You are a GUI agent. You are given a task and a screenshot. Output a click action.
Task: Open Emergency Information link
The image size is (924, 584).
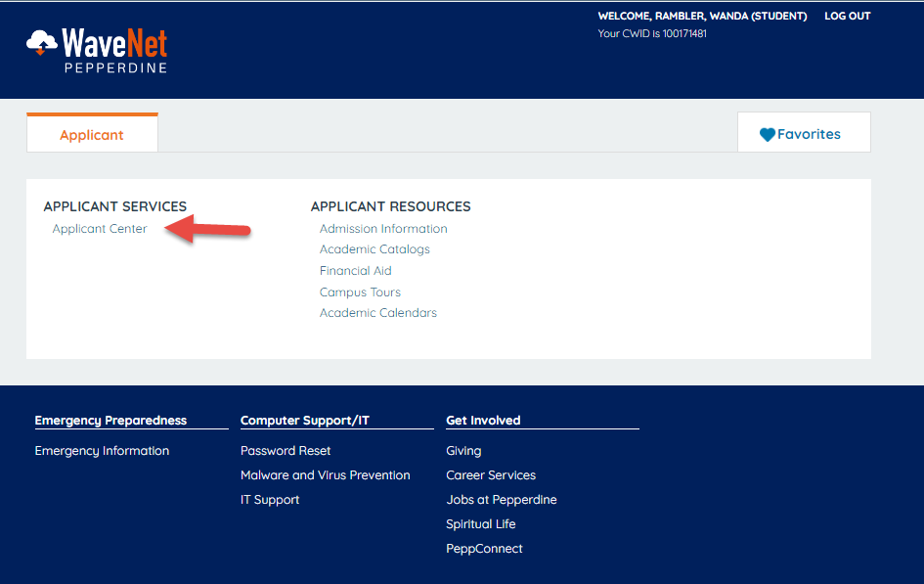102,451
